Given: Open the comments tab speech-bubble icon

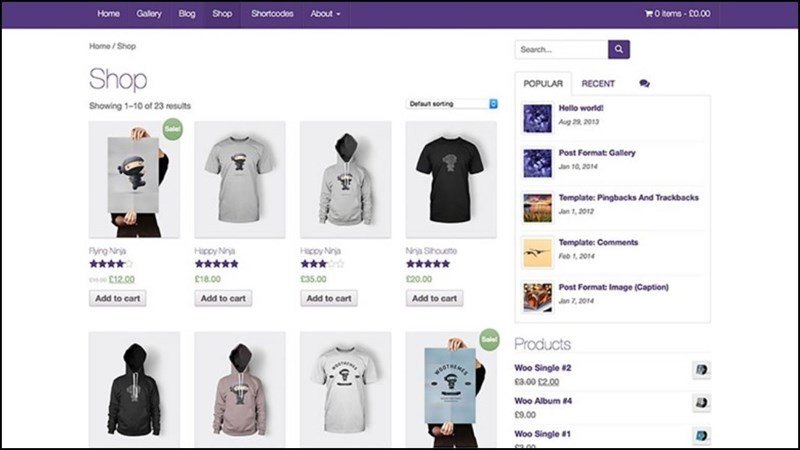Looking at the screenshot, I should (x=644, y=84).
